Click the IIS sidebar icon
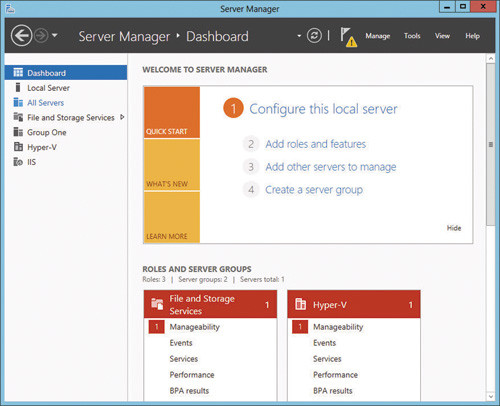The height and width of the screenshot is (406, 500). pos(18,162)
